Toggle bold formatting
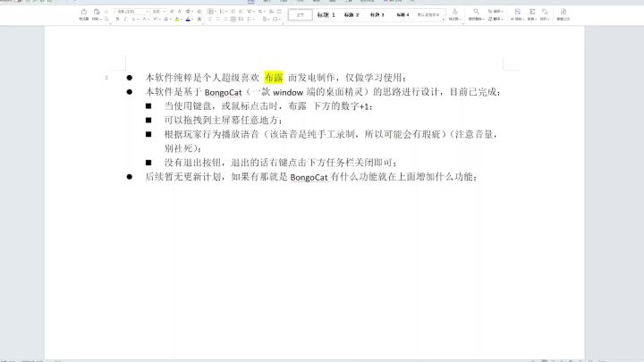This screenshot has height=362, width=644. pyautogui.click(x=117, y=19)
